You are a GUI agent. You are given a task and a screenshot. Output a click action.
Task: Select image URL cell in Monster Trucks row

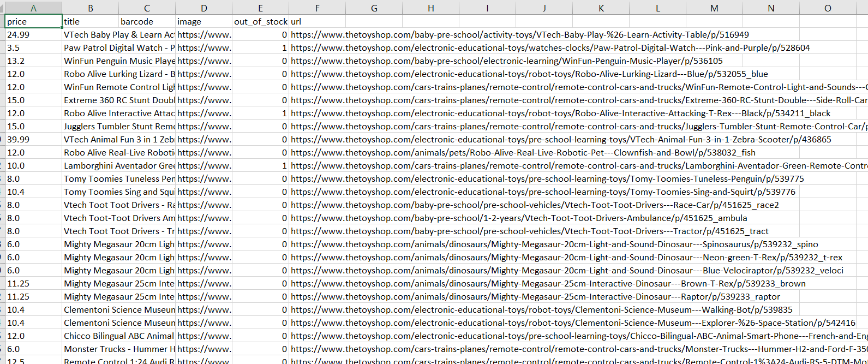click(204, 349)
